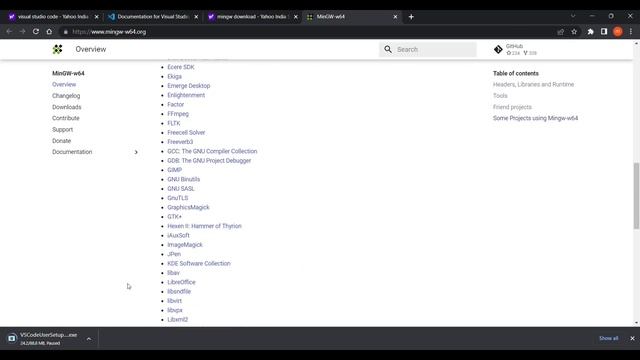Open GDB: The GNU Project Debugger link
The image size is (640, 360).
(x=209, y=161)
